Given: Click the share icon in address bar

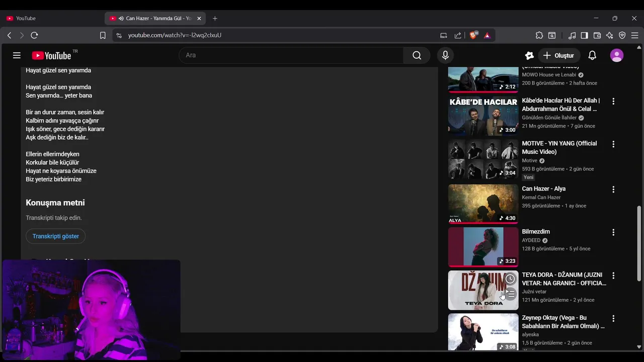Looking at the screenshot, I should [x=458, y=35].
